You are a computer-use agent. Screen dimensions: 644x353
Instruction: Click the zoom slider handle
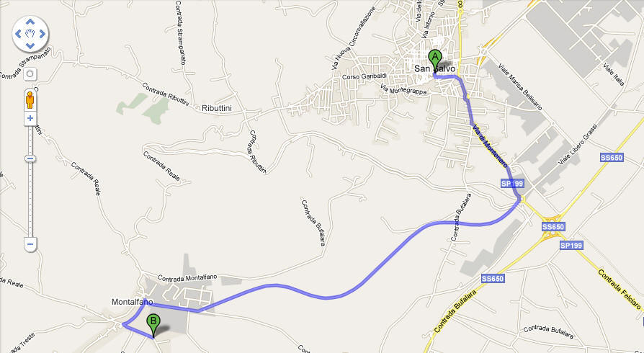click(30, 158)
